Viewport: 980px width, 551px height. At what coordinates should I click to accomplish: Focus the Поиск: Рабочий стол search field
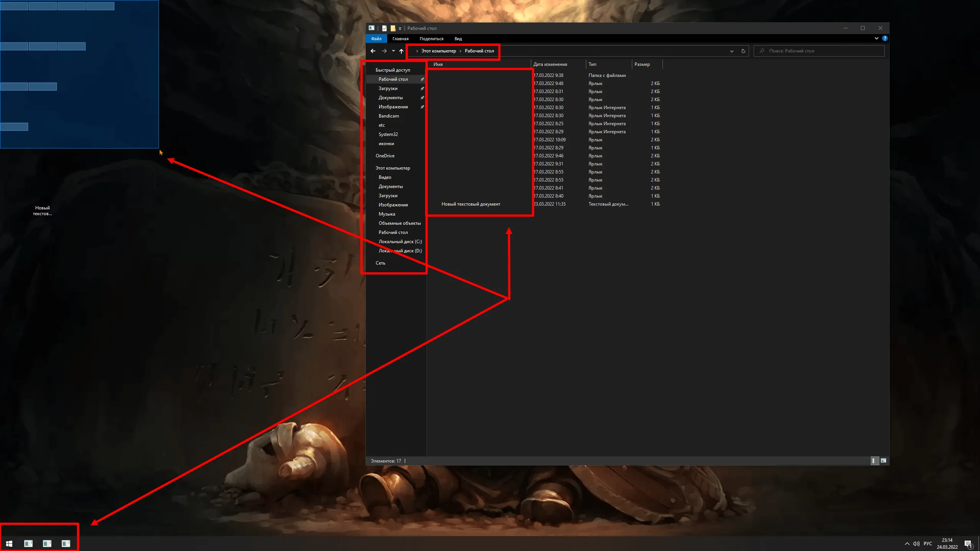pyautogui.click(x=819, y=51)
